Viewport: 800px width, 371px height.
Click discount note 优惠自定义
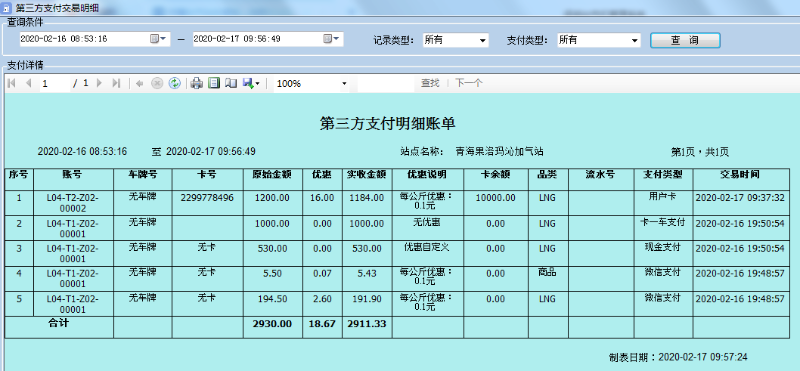point(427,247)
